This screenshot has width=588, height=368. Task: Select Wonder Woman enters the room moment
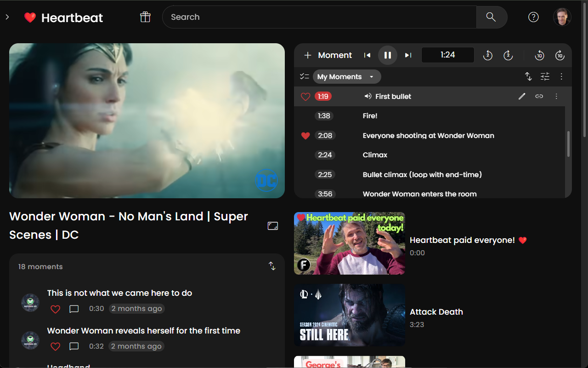pyautogui.click(x=420, y=194)
